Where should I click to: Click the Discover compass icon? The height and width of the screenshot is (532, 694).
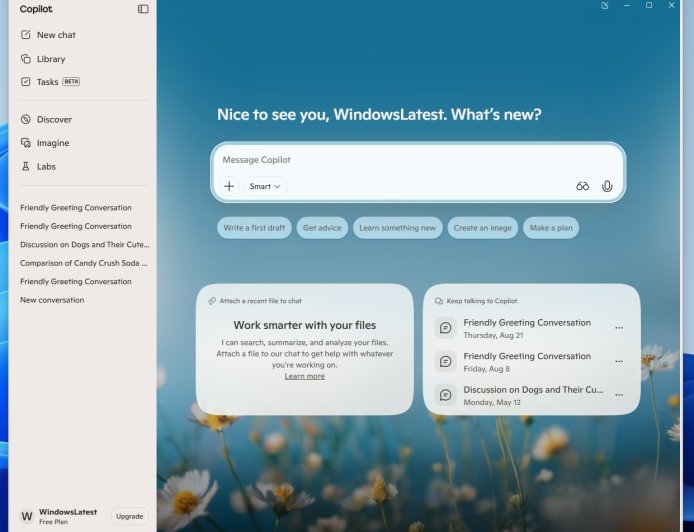[26, 119]
